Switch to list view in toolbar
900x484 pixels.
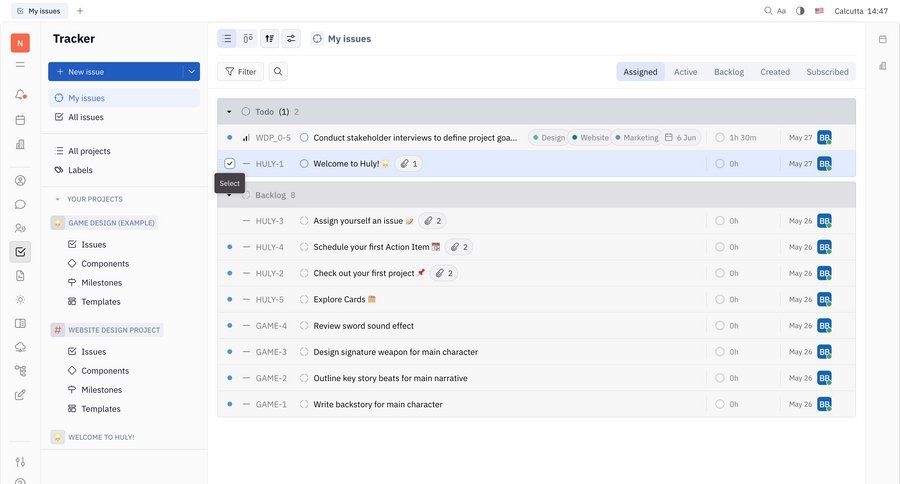click(x=227, y=38)
